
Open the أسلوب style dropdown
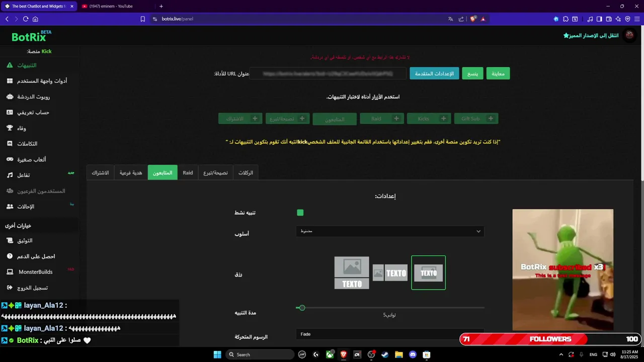tap(390, 231)
